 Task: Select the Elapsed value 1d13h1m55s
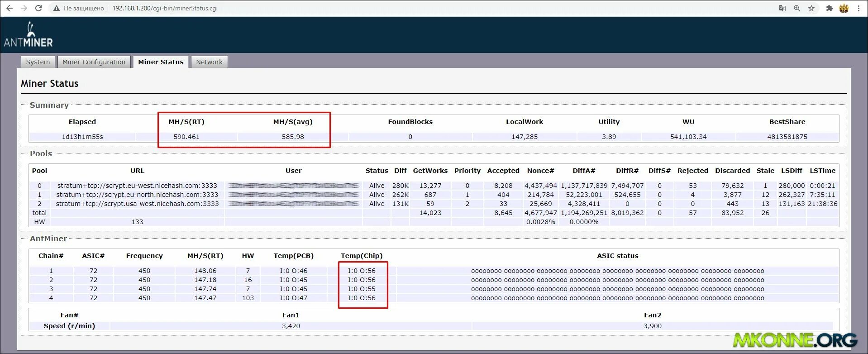(82, 137)
